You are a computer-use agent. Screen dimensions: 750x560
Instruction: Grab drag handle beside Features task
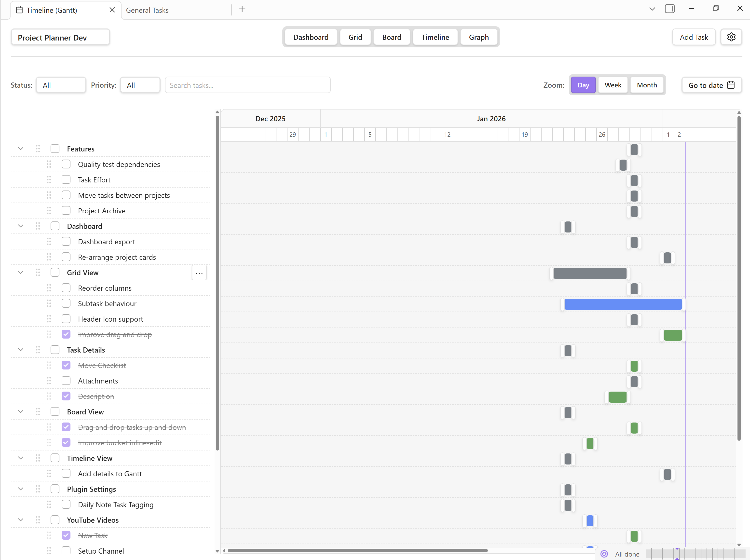click(x=38, y=149)
